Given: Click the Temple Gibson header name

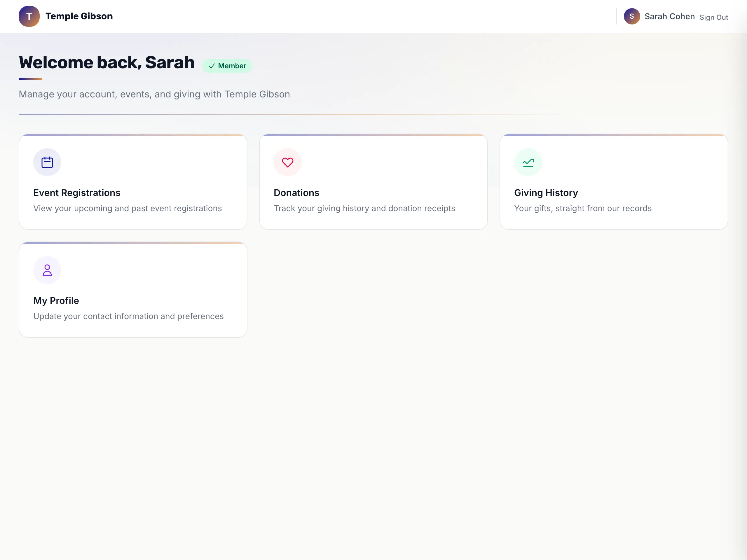Looking at the screenshot, I should click(79, 16).
